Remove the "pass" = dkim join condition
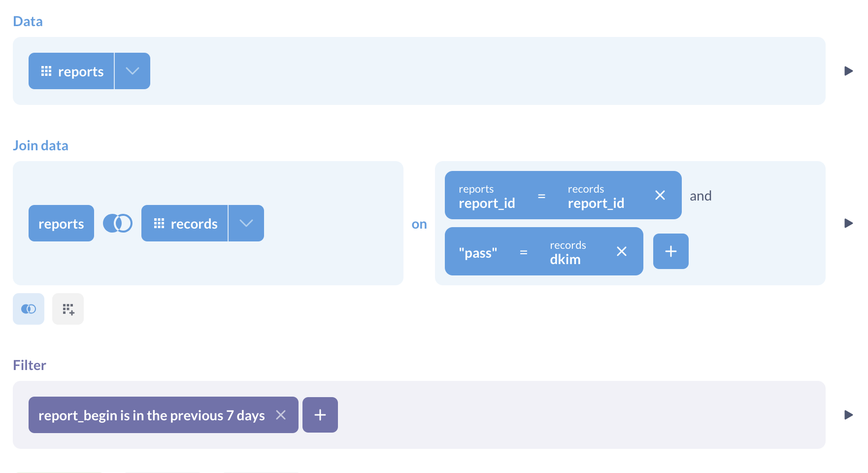The width and height of the screenshot is (868, 473). tap(622, 252)
